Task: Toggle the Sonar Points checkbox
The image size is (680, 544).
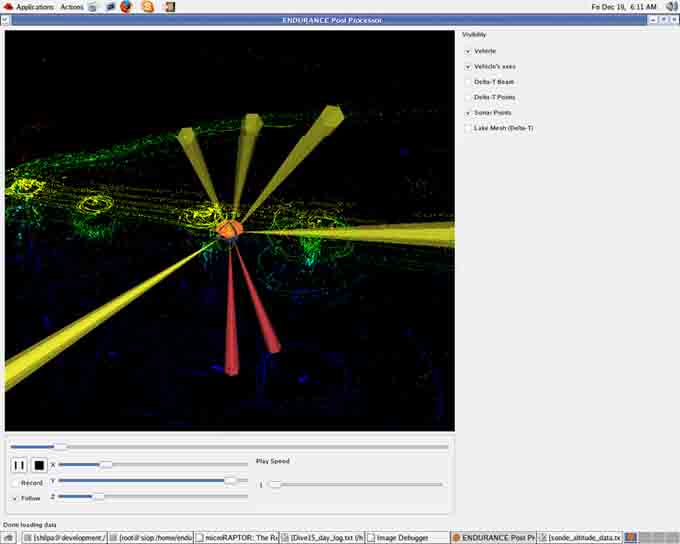Action: [468, 113]
